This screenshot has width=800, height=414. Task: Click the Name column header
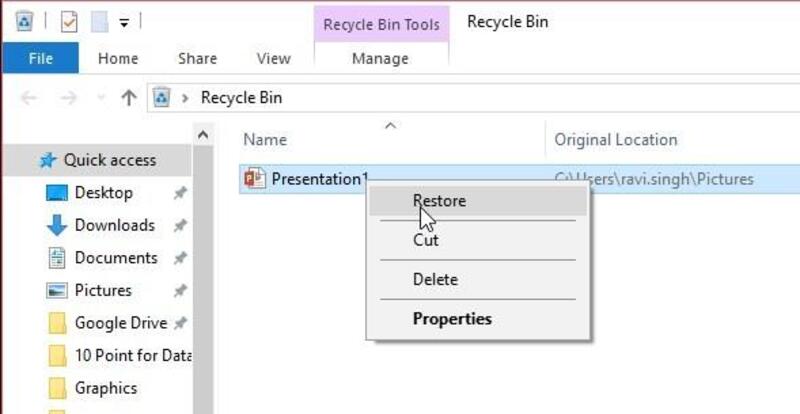coord(265,140)
